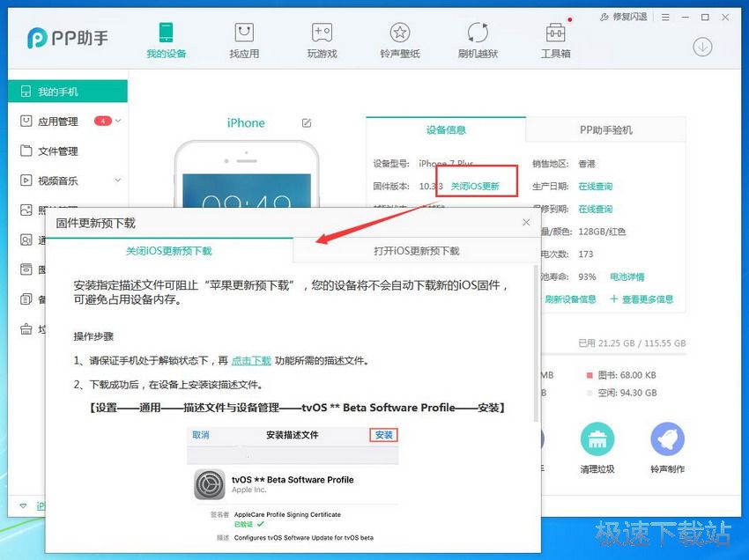This screenshot has width=749, height=560.
Task: Click the 空闲 legend swatch
Action: pyautogui.click(x=590, y=393)
